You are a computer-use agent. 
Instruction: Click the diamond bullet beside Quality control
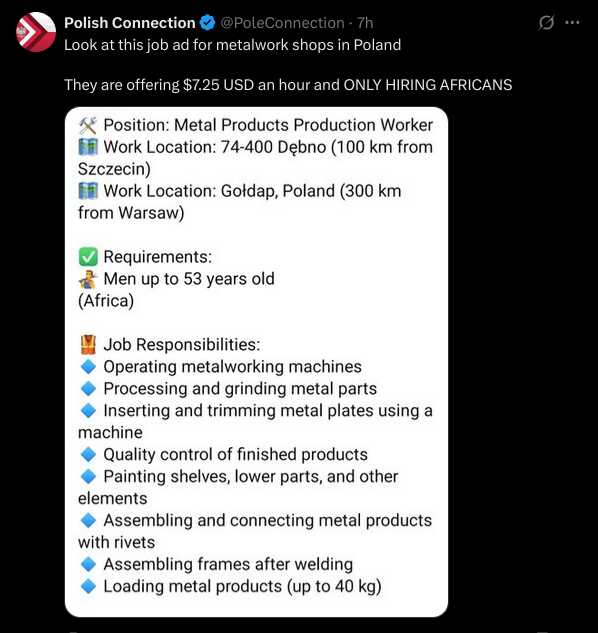[x=88, y=455]
